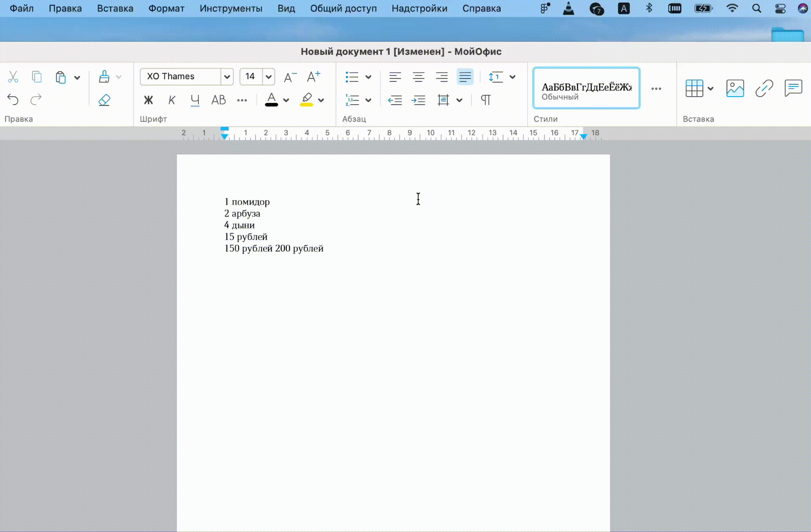The height and width of the screenshot is (532, 811).
Task: Show non-printing paragraph marks
Action: (486, 100)
